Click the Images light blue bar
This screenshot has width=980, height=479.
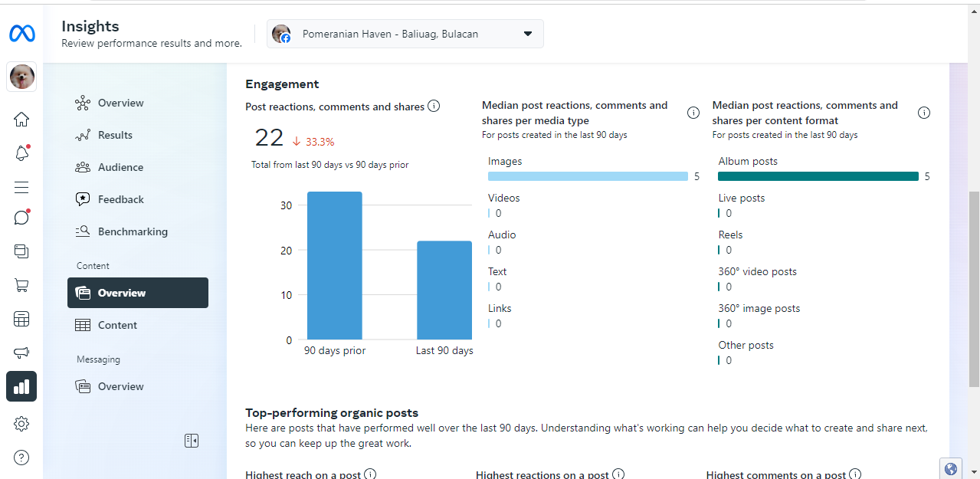pyautogui.click(x=588, y=176)
